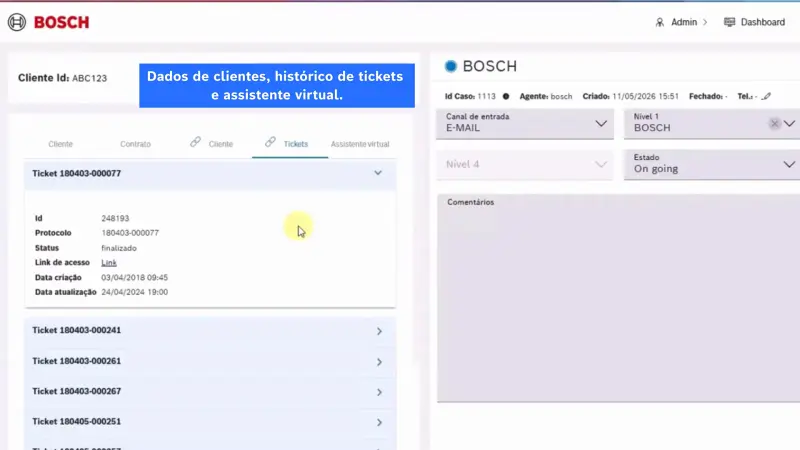This screenshot has height=450, width=800.
Task: Click the Dashboard monitor icon
Action: 730,22
